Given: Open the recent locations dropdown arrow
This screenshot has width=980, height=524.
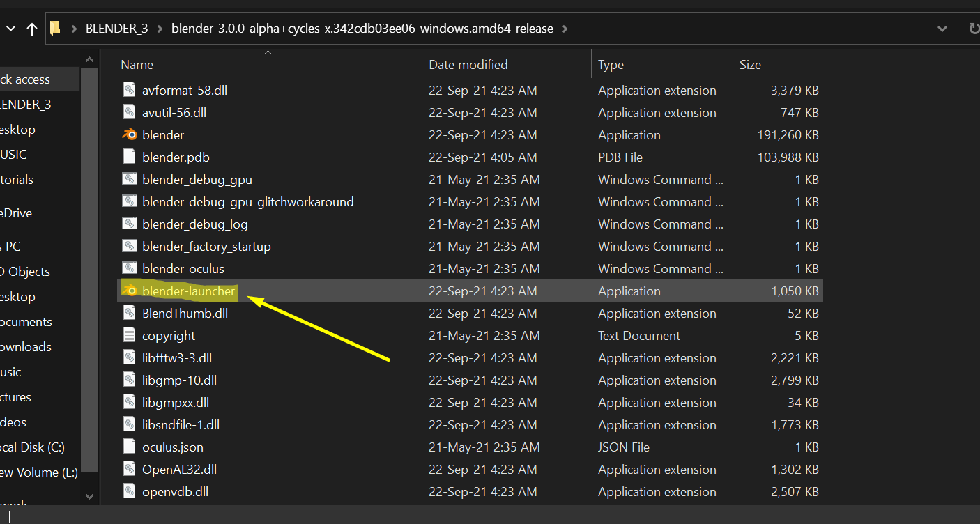Looking at the screenshot, I should tap(10, 29).
